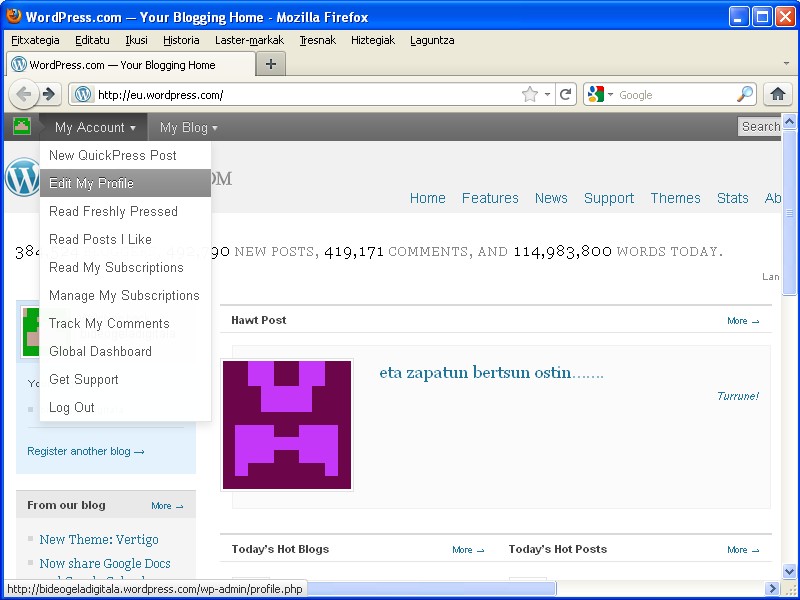The image size is (800, 600).
Task: Click the large WordPress logo
Action: pyautogui.click(x=23, y=177)
